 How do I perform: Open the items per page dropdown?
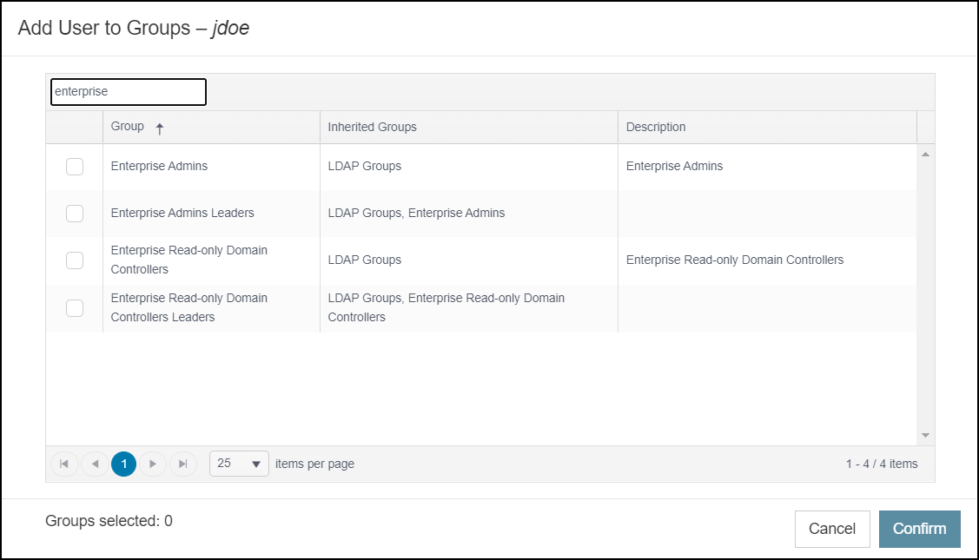point(239,464)
